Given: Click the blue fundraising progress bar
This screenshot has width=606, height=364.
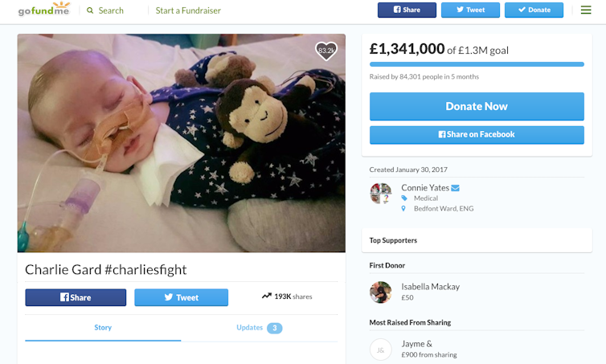Looking at the screenshot, I should 477,63.
